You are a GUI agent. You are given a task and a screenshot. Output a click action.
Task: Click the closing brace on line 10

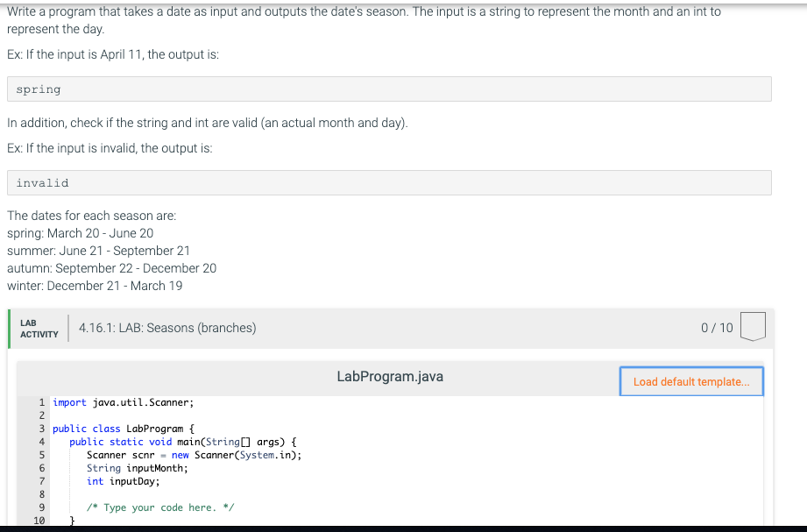[73, 520]
